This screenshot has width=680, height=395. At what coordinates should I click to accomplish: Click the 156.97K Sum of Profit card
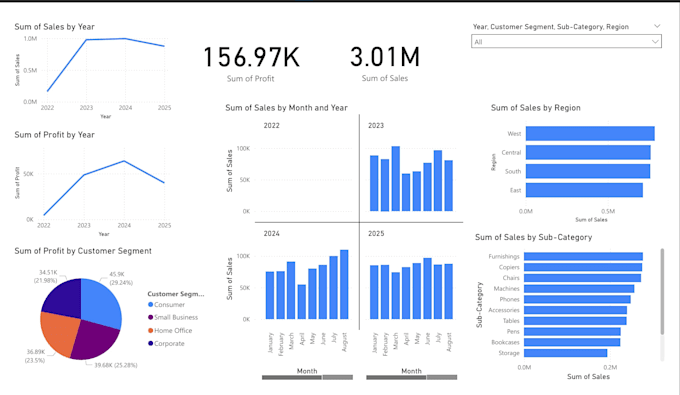click(x=251, y=64)
